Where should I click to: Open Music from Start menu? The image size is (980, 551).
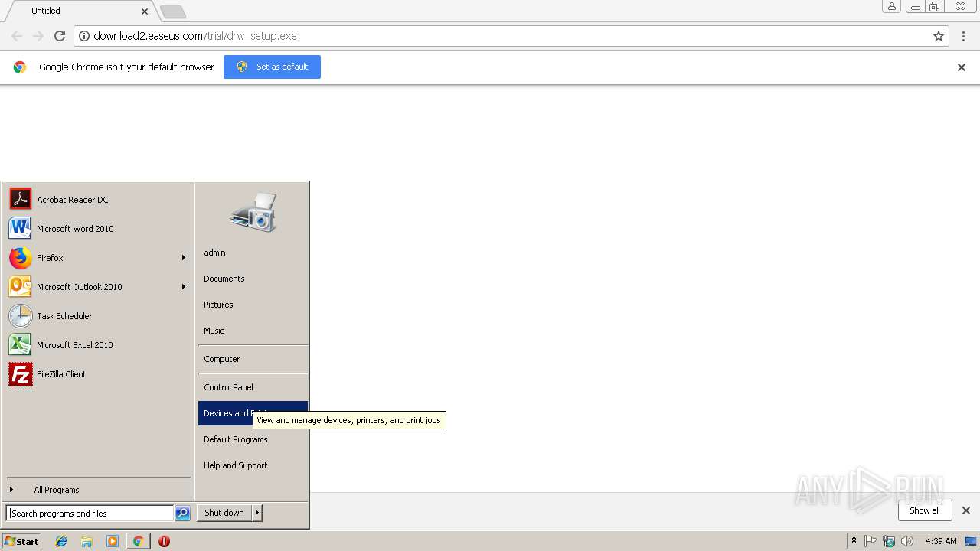click(x=253, y=331)
